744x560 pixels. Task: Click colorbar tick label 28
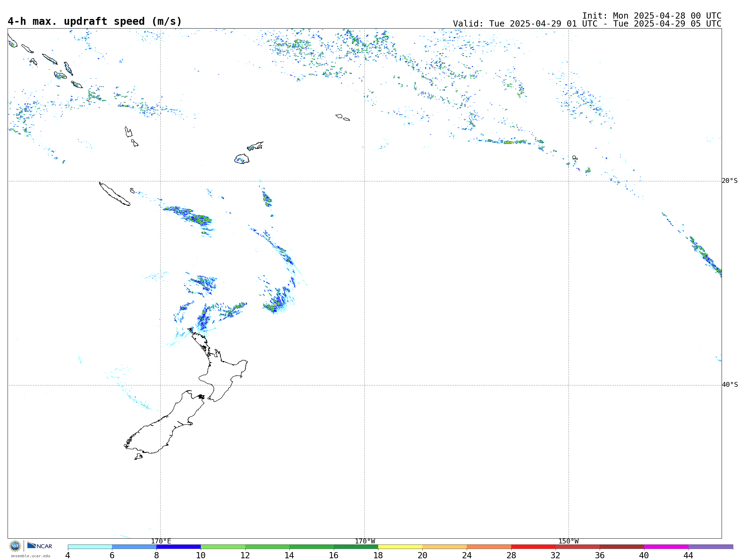511,555
